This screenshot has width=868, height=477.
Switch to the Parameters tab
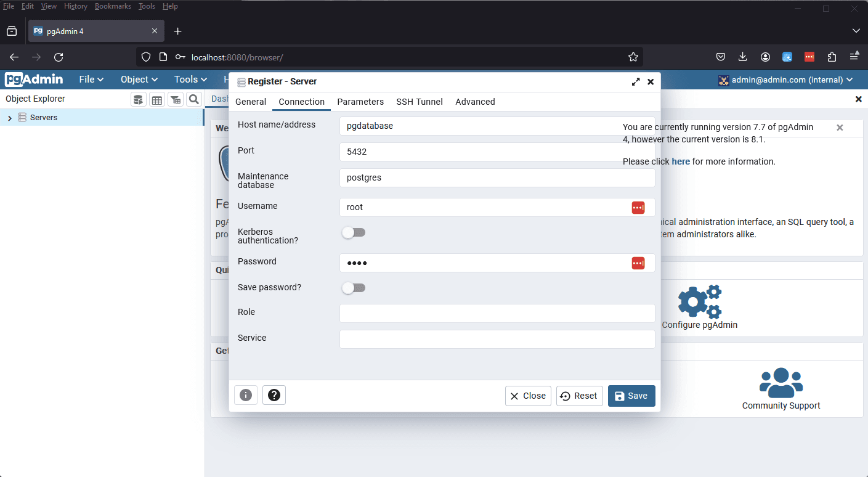pyautogui.click(x=360, y=102)
